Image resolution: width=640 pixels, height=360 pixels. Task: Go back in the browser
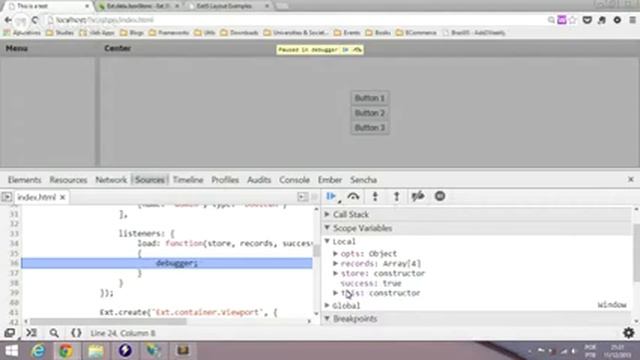pos(8,20)
